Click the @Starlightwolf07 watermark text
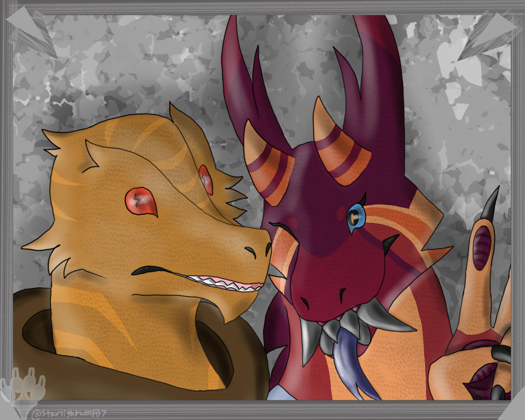This screenshot has height=420, width=525. click(x=69, y=413)
